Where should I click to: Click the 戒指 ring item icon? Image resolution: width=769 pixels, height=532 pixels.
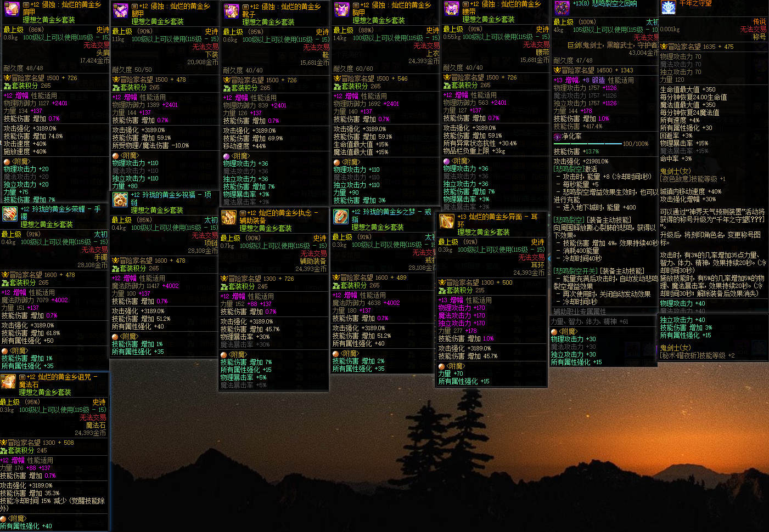[341, 217]
